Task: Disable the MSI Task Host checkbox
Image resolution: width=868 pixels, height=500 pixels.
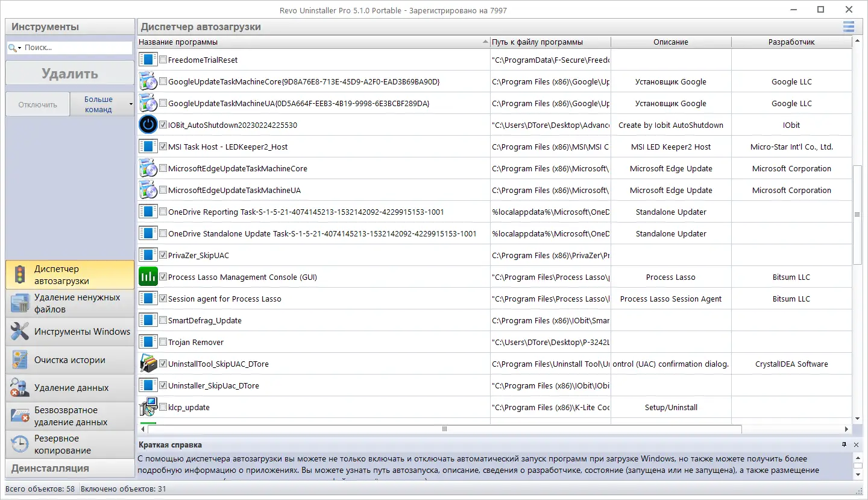Action: 163,147
